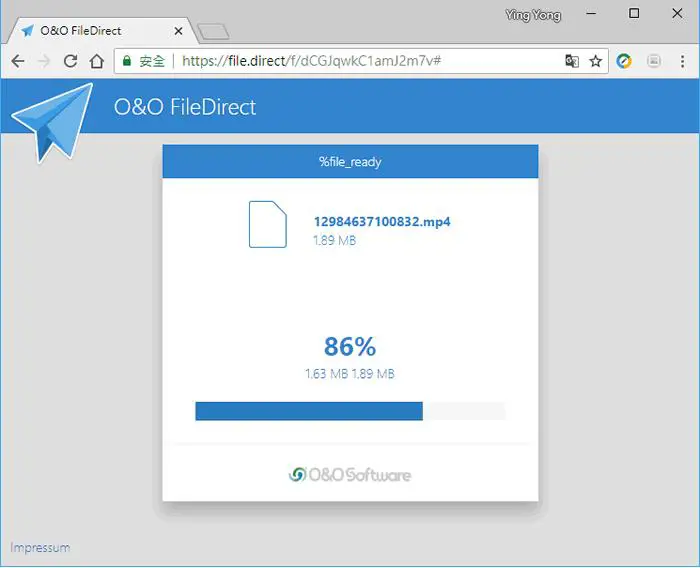Click the browser back arrow
Image resolution: width=700 pixels, height=568 pixels.
(18, 61)
